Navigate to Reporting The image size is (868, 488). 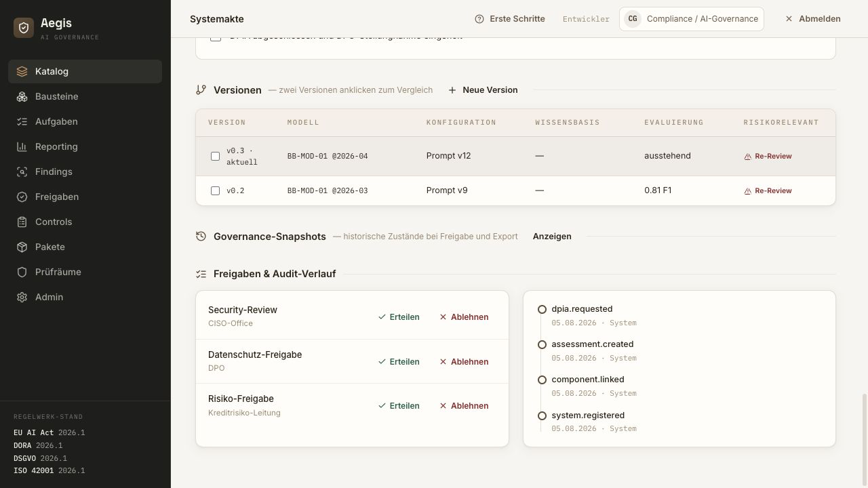tap(85, 146)
